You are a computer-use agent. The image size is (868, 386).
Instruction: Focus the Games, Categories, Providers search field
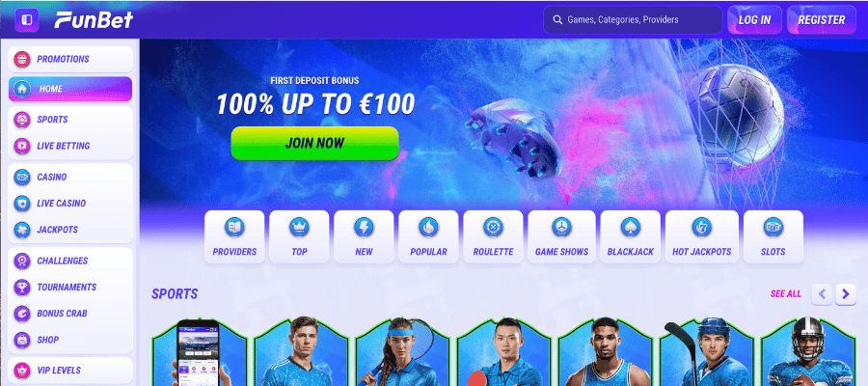pos(633,20)
